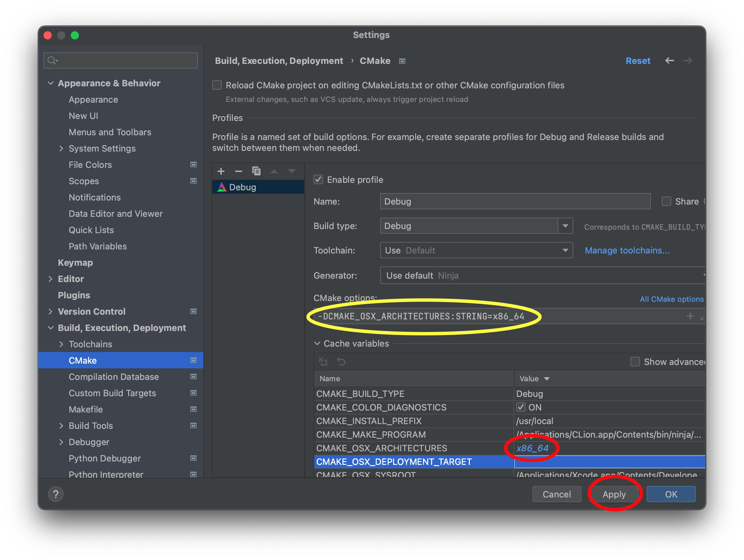Go forward in settings navigation
The image size is (744, 560).
coord(688,61)
